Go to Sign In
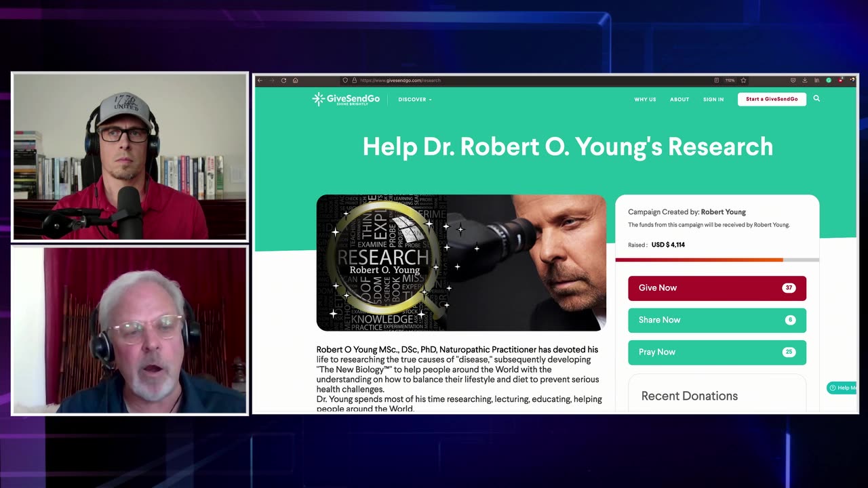The image size is (868, 488). (713, 100)
